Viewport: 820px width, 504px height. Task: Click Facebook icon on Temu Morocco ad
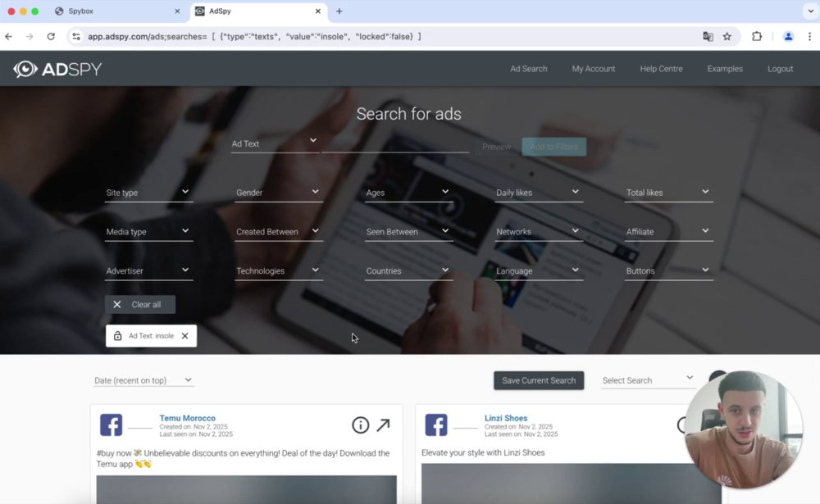tap(112, 425)
